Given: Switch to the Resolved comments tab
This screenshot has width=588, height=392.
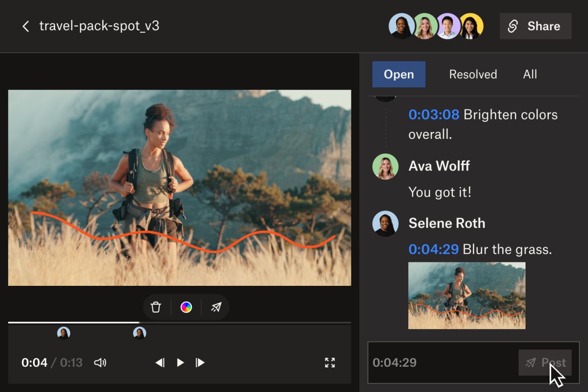Looking at the screenshot, I should [x=473, y=74].
